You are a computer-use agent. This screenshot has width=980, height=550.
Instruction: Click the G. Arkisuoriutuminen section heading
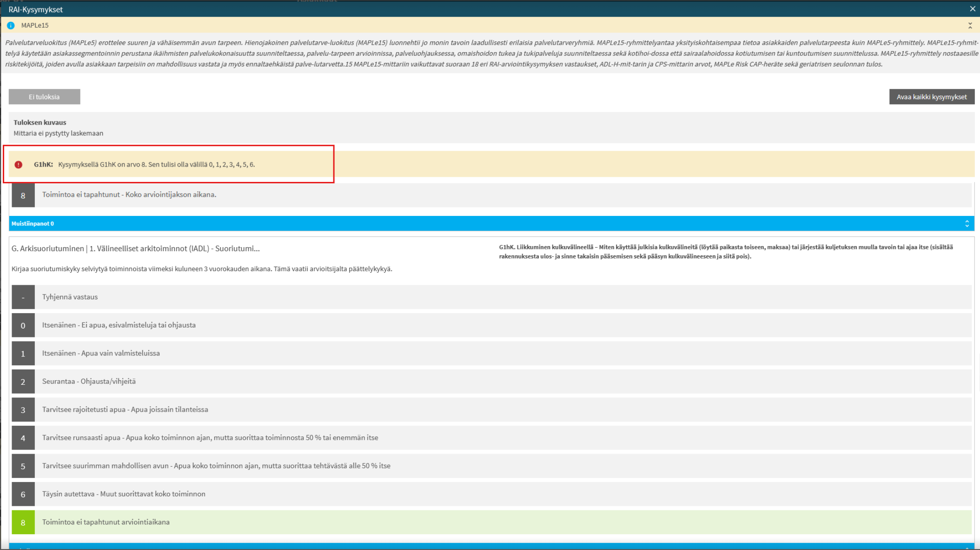coord(135,248)
